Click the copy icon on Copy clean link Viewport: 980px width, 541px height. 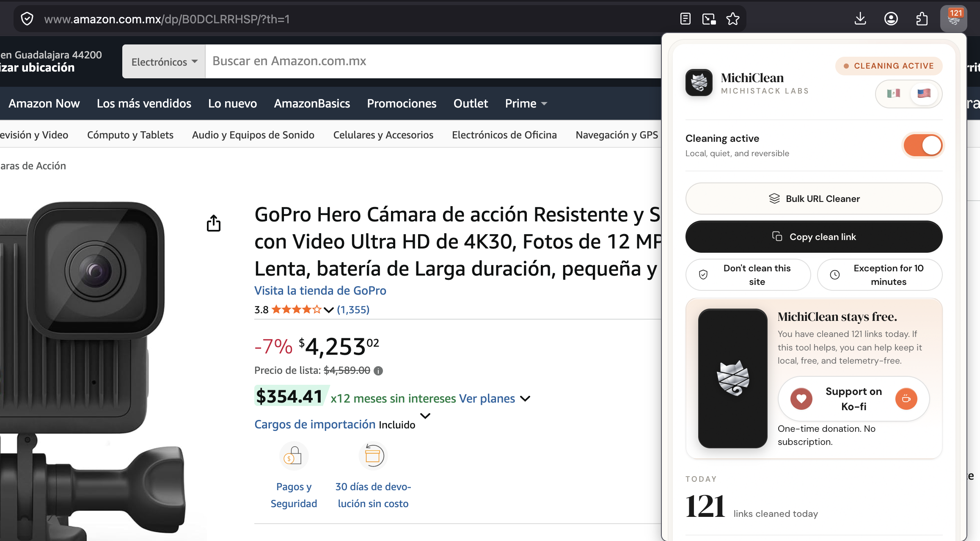pos(777,236)
